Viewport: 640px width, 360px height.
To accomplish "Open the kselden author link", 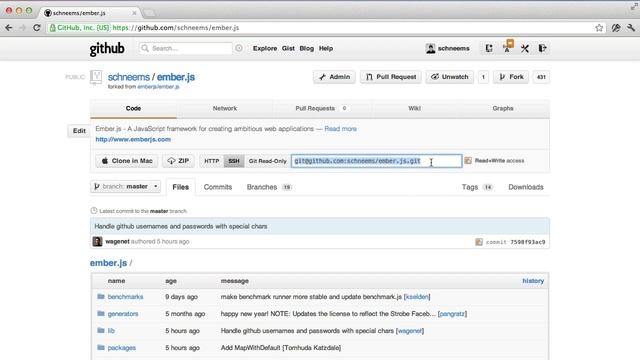I will [x=417, y=297].
